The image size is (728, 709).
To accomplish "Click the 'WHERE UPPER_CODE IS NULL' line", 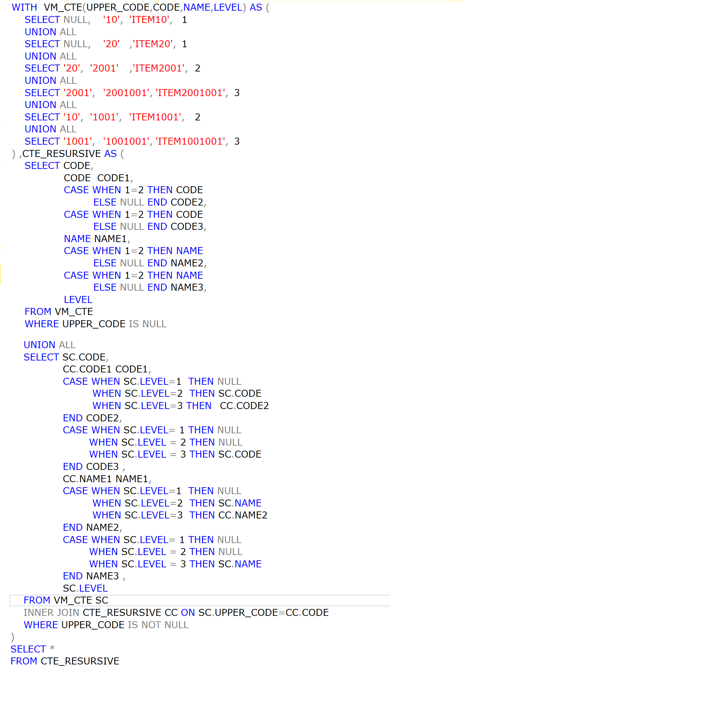I will tap(95, 324).
